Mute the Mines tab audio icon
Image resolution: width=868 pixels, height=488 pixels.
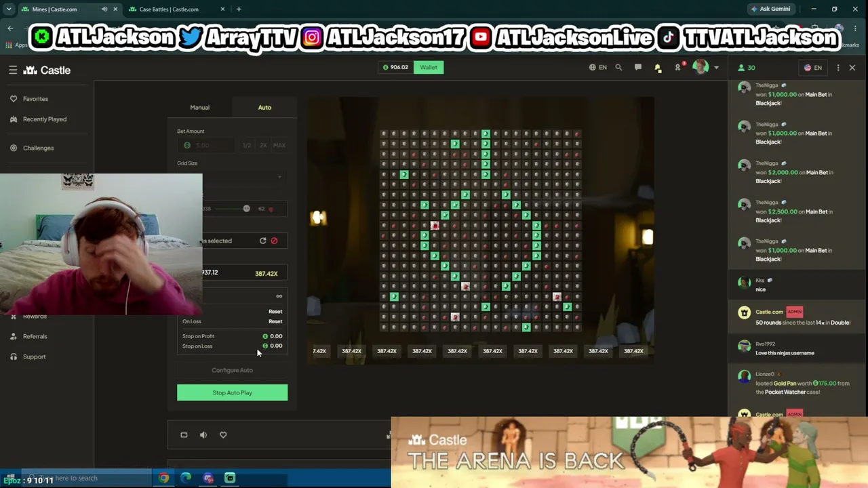click(104, 9)
